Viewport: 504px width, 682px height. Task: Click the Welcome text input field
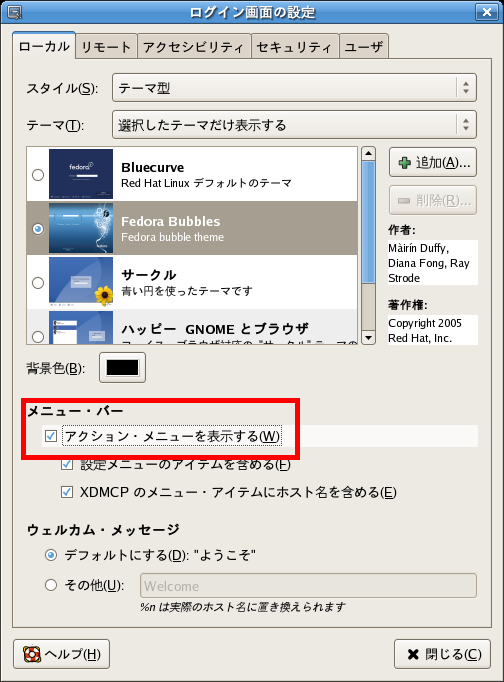point(308,586)
